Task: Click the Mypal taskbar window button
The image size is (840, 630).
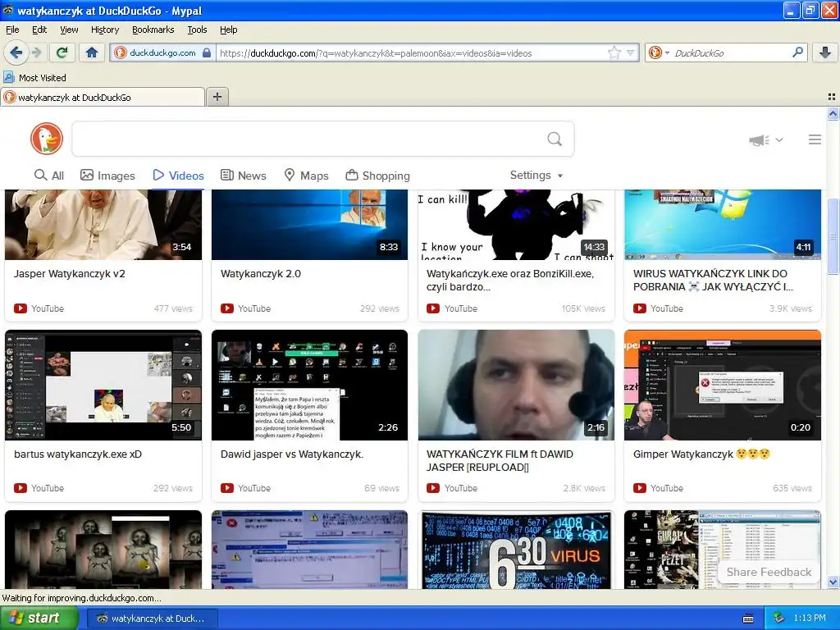Action: point(152,619)
